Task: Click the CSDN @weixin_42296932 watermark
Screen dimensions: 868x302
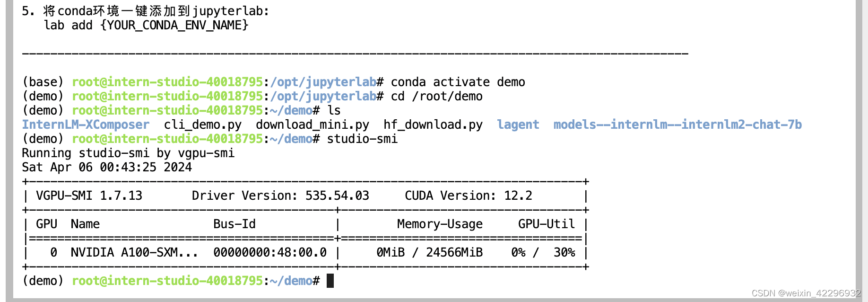Action: [807, 293]
